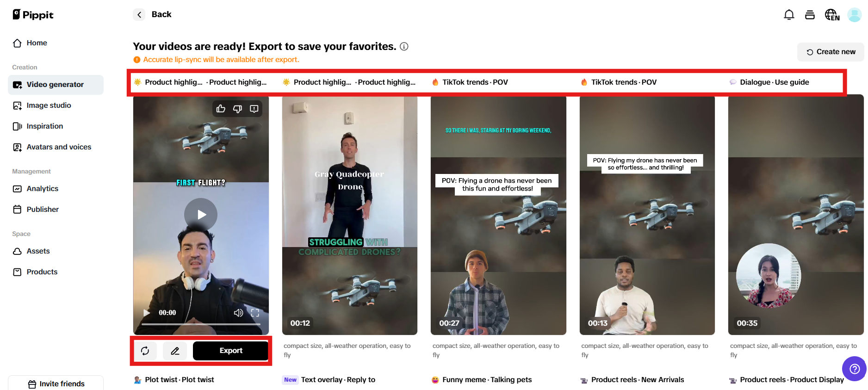This screenshot has height=390, width=868.
Task: Click the Pippit logo
Action: pos(33,15)
